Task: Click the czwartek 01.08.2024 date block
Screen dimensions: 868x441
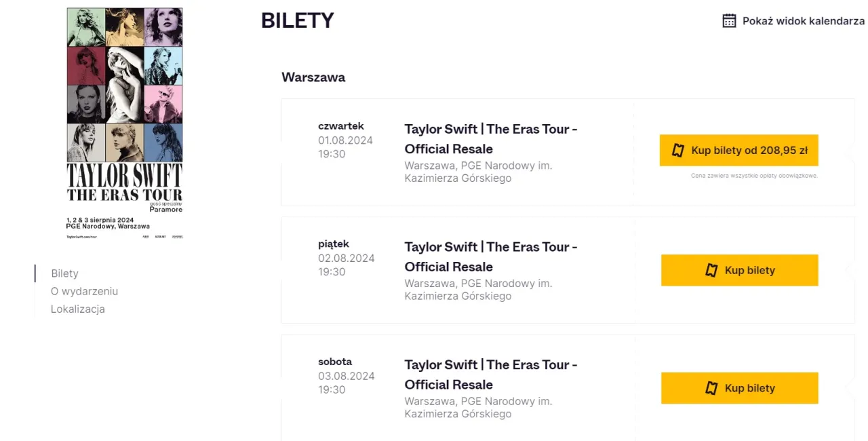Action: click(x=346, y=140)
